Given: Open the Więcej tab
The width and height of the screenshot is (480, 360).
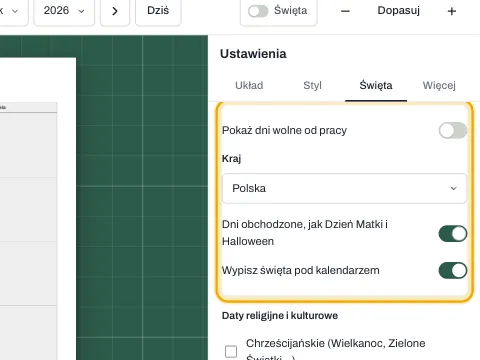Looking at the screenshot, I should coord(439,85).
